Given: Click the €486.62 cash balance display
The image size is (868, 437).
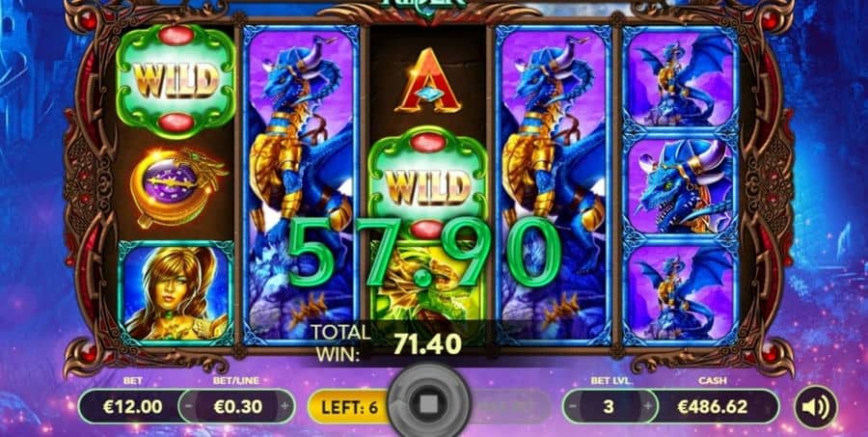Looking at the screenshot, I should pos(713,406).
